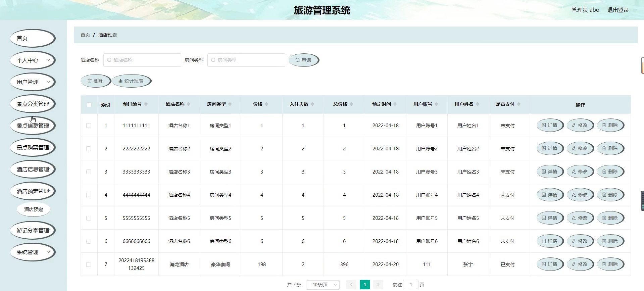Click the go-to page number input

coord(411,285)
